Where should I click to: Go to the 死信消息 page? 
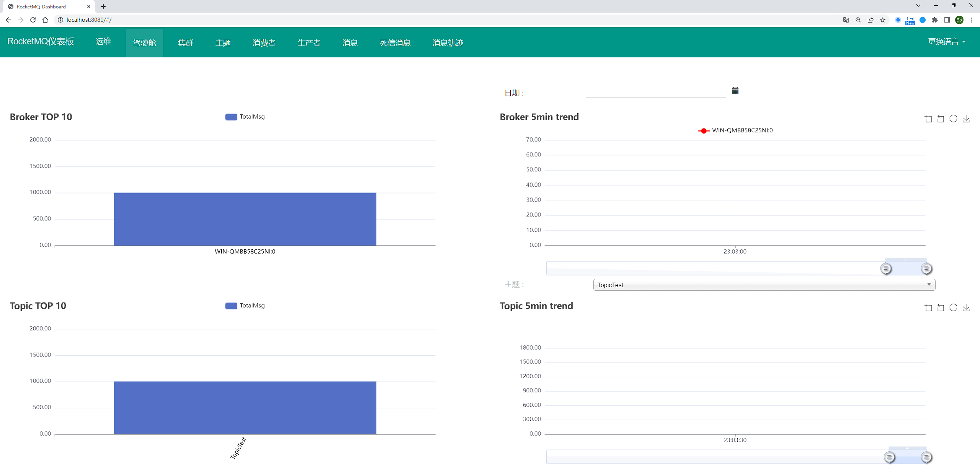(395, 42)
